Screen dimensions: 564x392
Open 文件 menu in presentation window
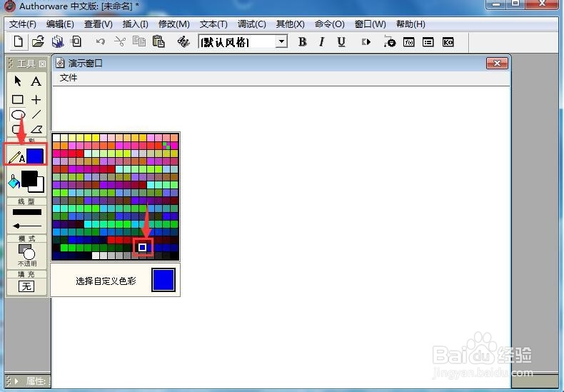pos(69,78)
